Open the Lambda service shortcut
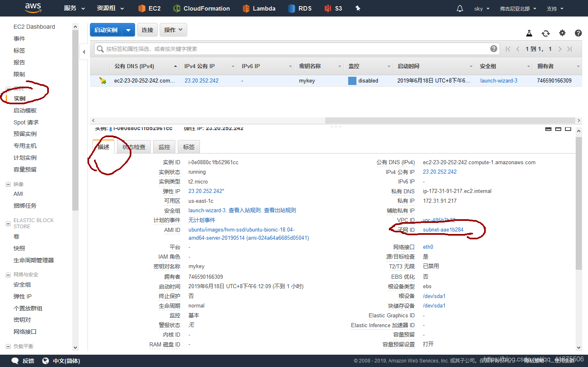588x367 pixels. coord(259,8)
